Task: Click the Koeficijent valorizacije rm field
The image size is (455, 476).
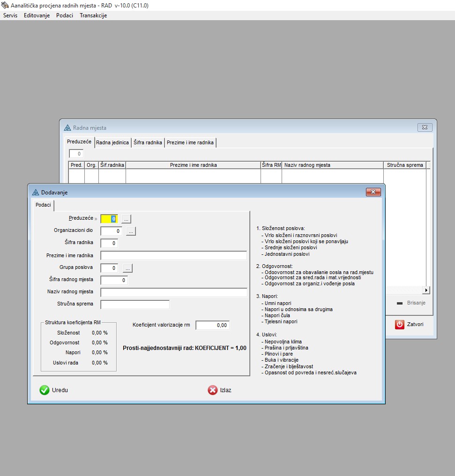Action: 212,325
